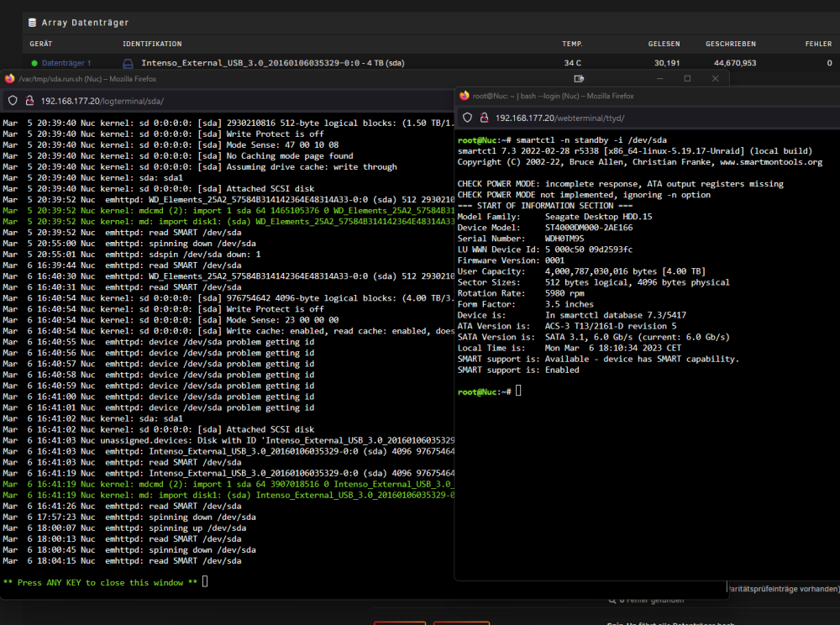The height and width of the screenshot is (625, 840).
Task: Minimize the sda.run.sh Firefox window
Action: (x=660, y=79)
